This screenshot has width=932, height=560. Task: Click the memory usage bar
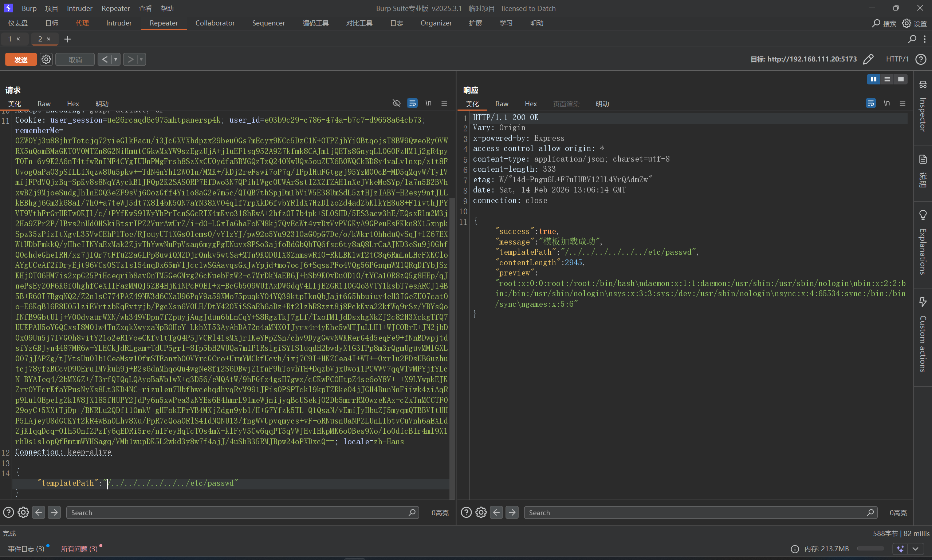[870, 549]
